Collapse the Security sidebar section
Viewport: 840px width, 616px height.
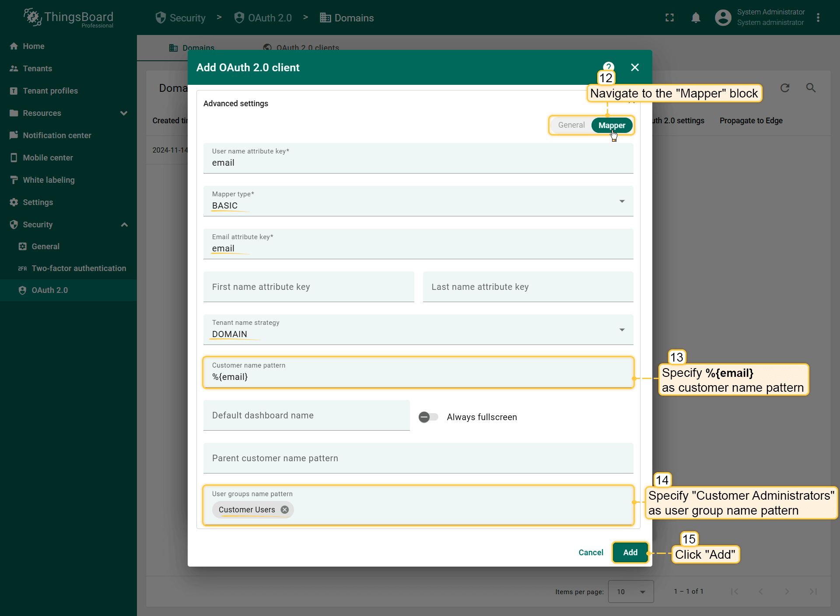[x=124, y=225]
